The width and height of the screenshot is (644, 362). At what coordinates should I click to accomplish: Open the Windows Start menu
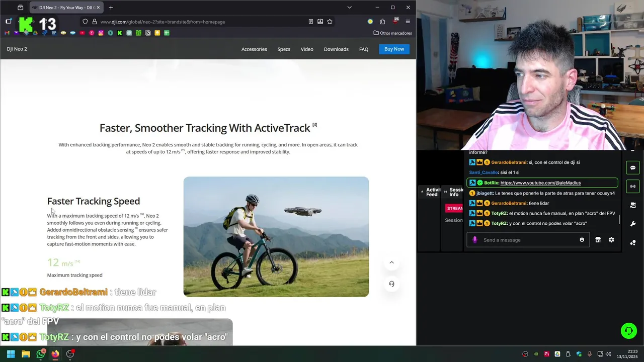[x=11, y=354]
